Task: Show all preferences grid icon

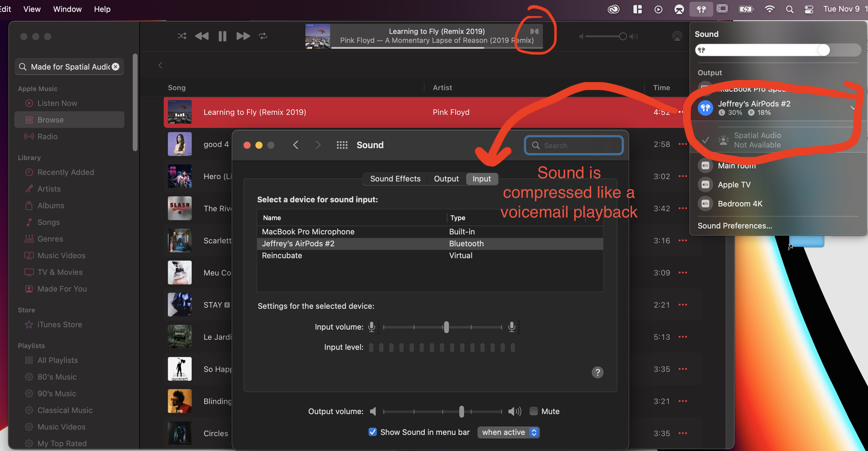Action: (x=342, y=145)
